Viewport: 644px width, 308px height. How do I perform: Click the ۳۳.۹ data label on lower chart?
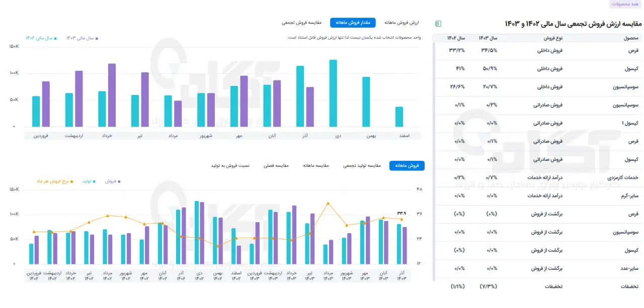pyautogui.click(x=401, y=213)
